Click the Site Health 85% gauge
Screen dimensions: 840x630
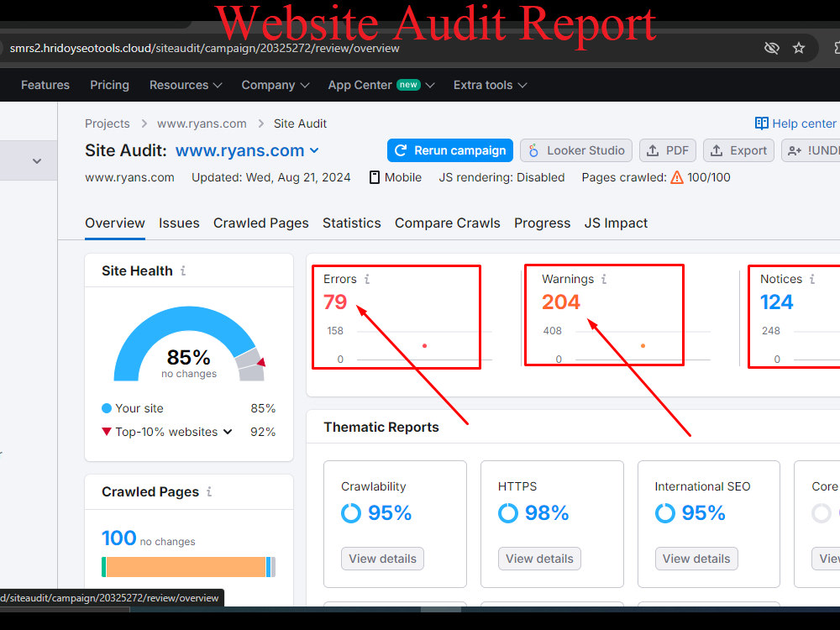tap(189, 344)
